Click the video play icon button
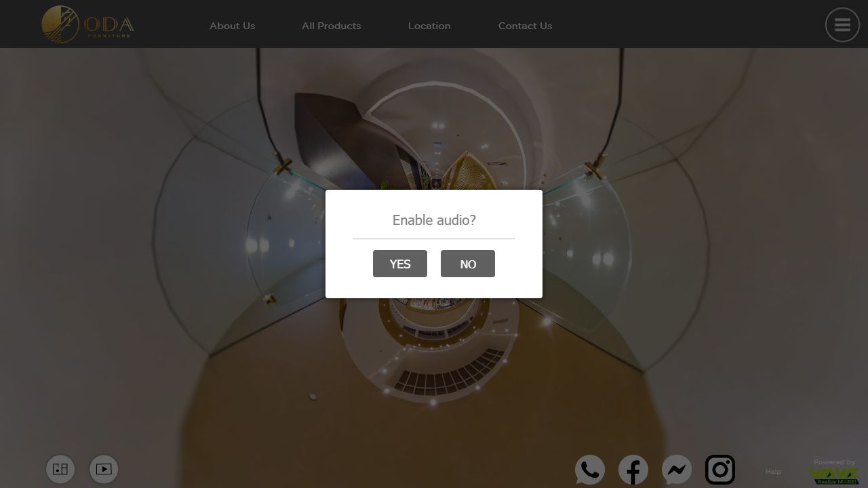The width and height of the screenshot is (868, 488). pos(104,469)
